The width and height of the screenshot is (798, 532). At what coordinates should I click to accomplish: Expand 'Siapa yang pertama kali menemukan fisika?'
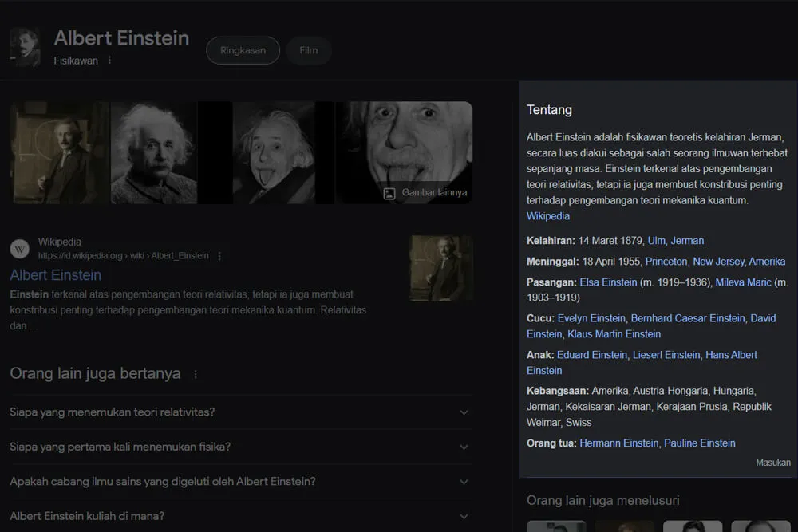239,447
